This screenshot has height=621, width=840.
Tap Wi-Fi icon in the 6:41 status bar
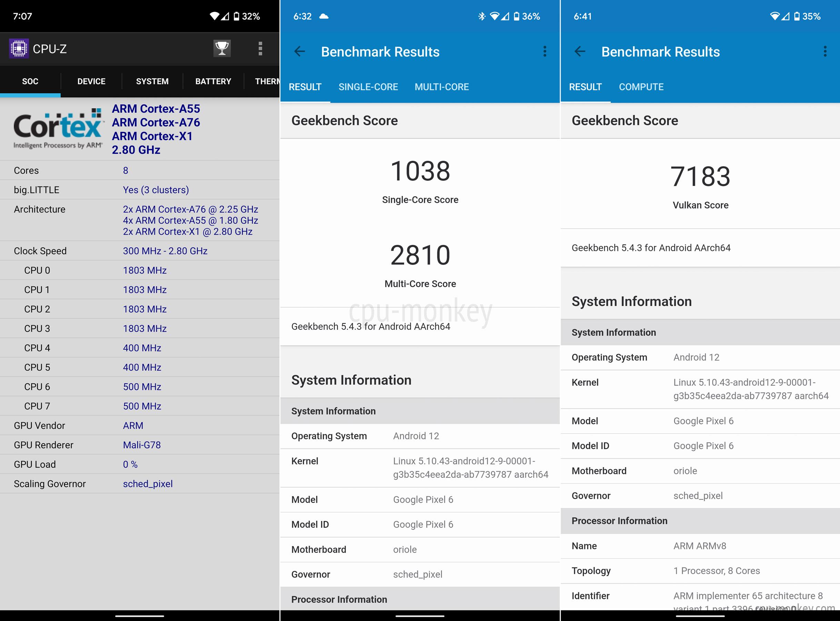[x=775, y=16]
